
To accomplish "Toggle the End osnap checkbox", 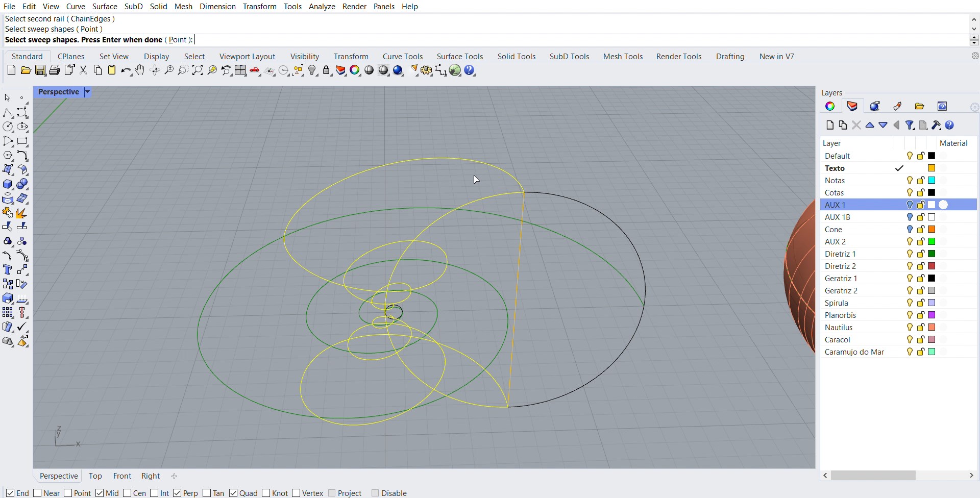I will pos(10,493).
